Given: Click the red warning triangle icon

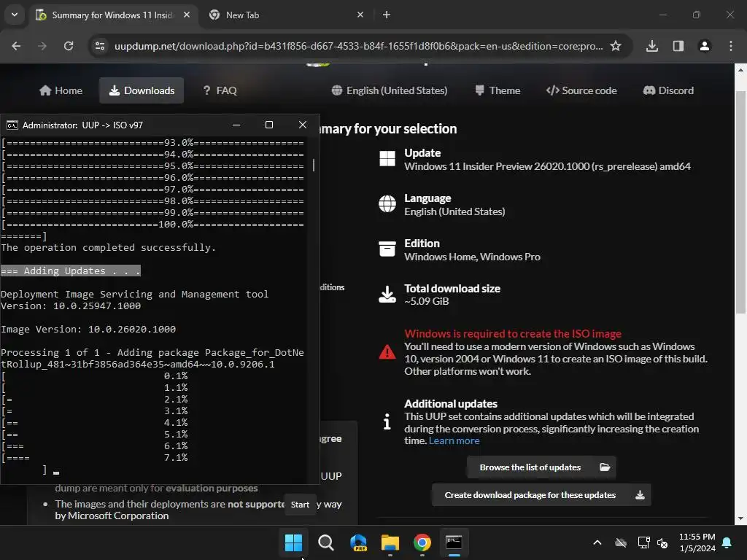Looking at the screenshot, I should (x=387, y=352).
